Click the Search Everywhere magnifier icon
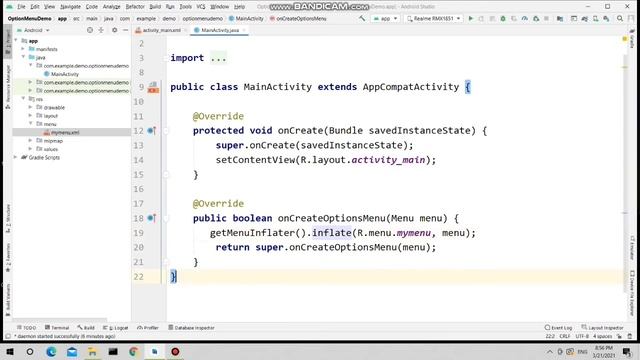This screenshot has height=360, width=640. pos(620,18)
